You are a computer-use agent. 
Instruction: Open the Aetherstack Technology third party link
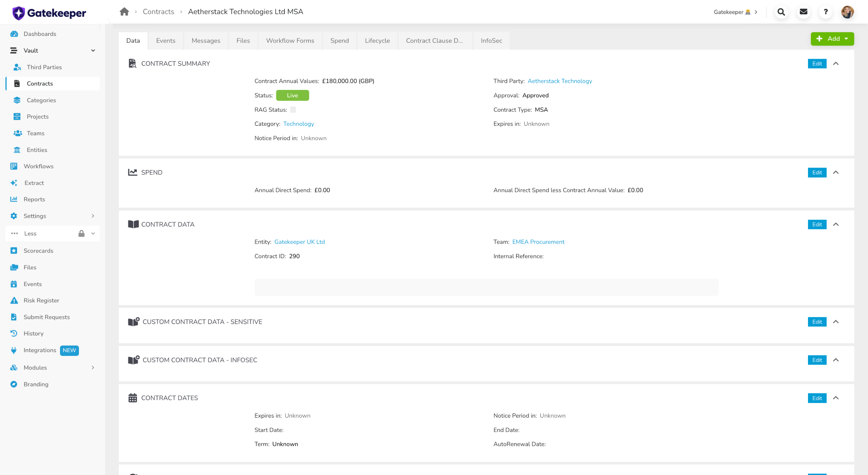point(560,81)
